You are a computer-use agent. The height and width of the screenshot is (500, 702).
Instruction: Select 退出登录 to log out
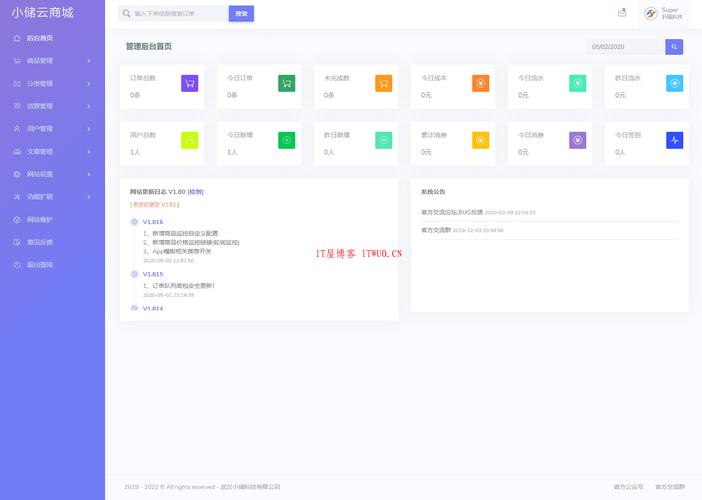[52, 265]
